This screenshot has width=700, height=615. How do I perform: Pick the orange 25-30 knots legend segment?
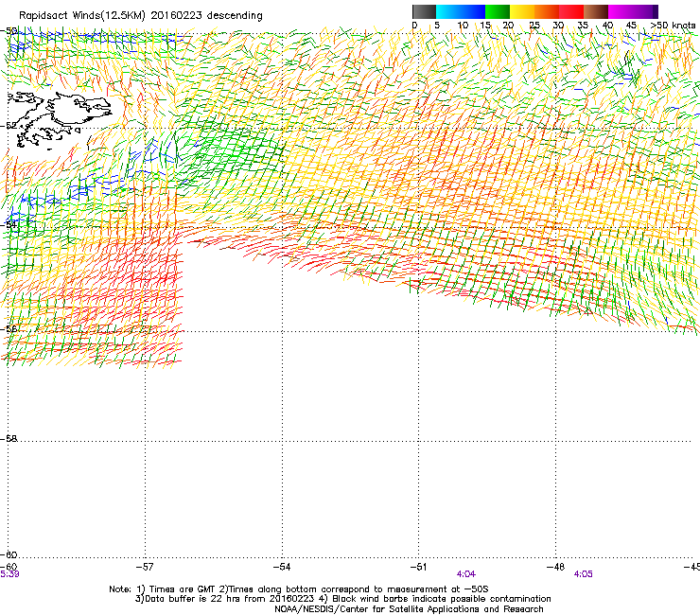(547, 11)
